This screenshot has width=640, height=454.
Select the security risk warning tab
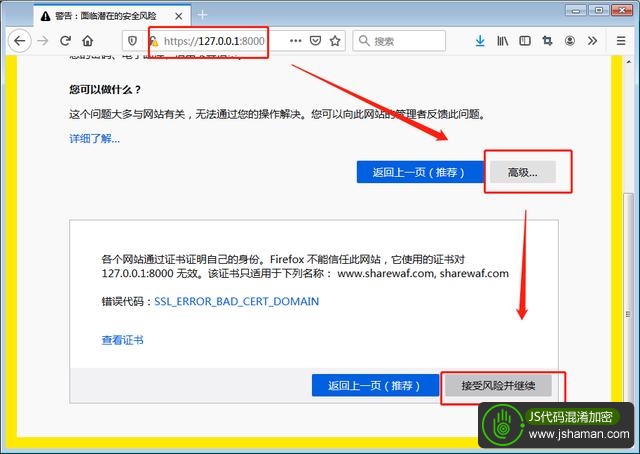coord(112,16)
